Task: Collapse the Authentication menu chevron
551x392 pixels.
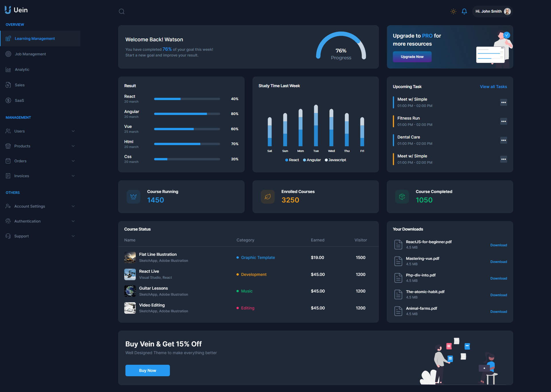Action: 73,221
